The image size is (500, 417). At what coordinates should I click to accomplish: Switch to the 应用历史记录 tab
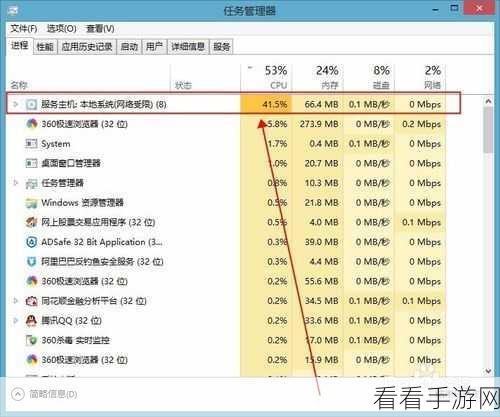point(87,47)
